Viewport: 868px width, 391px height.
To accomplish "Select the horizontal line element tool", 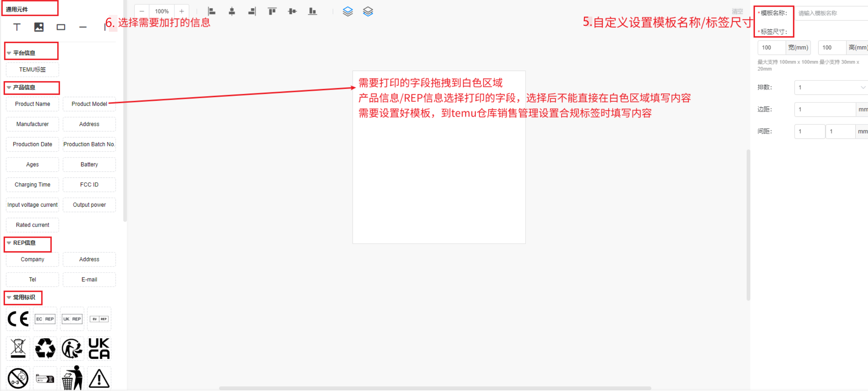I will click(x=83, y=27).
